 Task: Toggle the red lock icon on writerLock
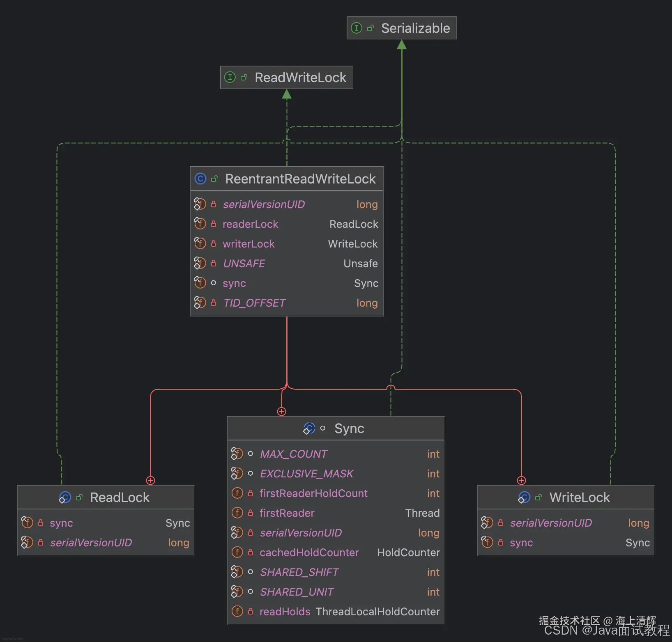214,243
